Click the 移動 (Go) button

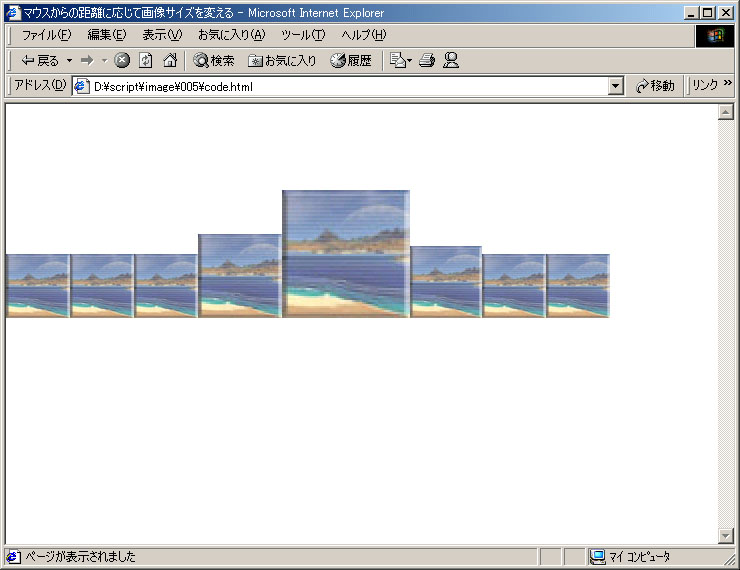[x=655, y=86]
